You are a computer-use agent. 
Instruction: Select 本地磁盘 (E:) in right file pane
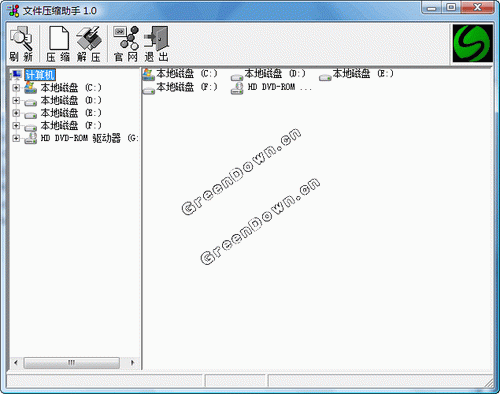click(356, 74)
